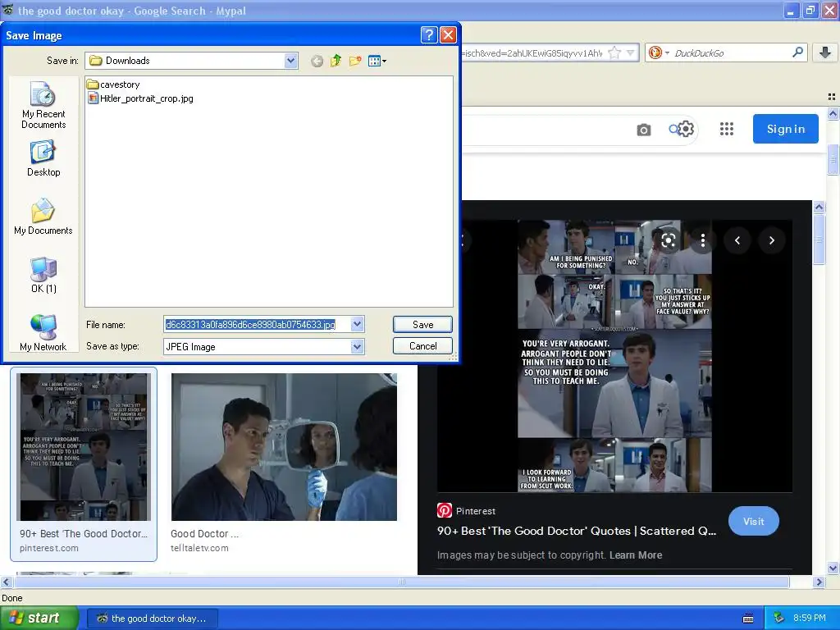Click the horizontal scrollbar left arrow

click(x=6, y=582)
